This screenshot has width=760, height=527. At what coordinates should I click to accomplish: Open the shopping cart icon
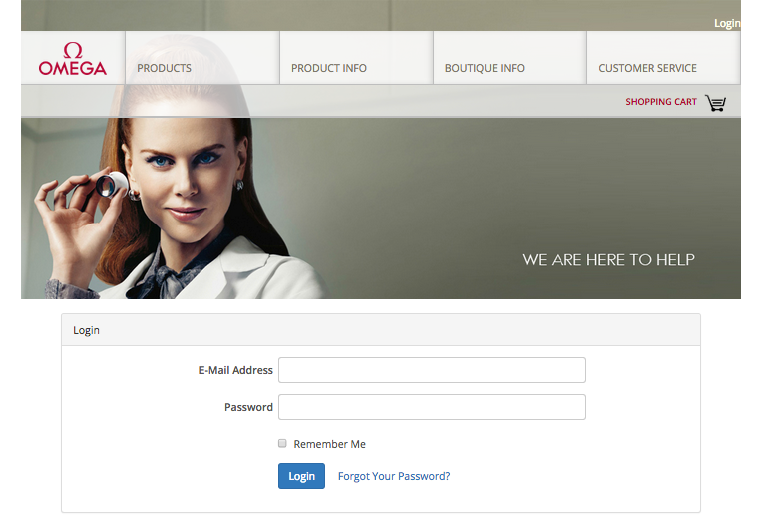click(715, 103)
